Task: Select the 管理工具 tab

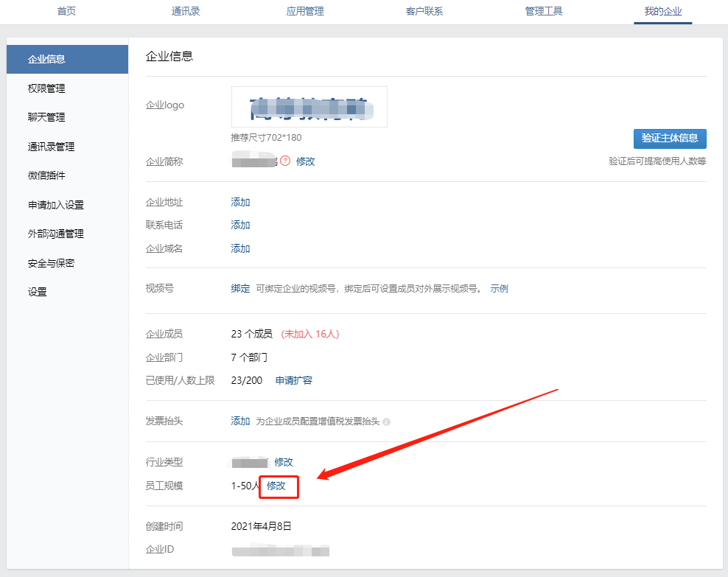Action: tap(543, 11)
